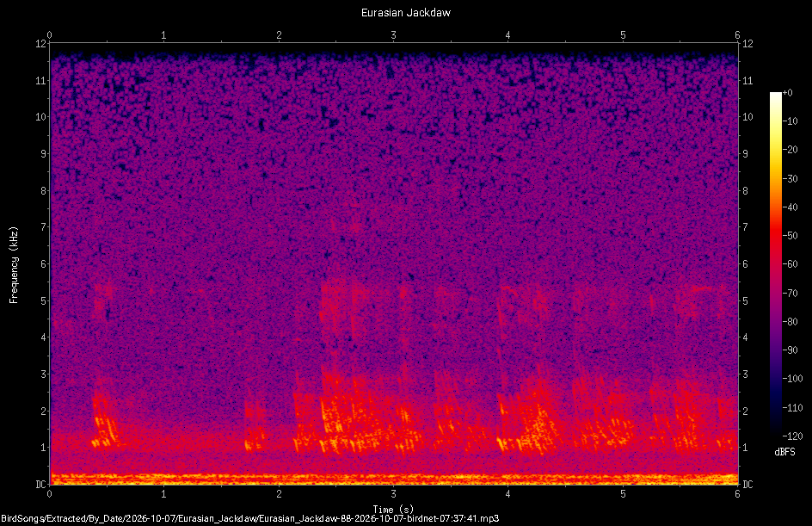Click the "DC" label on right frequency axis
This screenshot has height=526, width=812.
pyautogui.click(x=747, y=485)
